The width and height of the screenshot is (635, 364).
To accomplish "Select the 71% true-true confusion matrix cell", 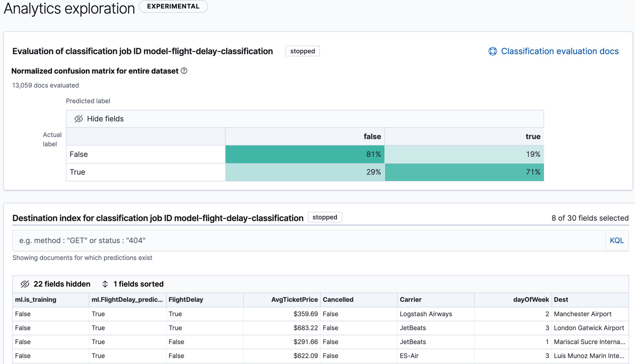I will [x=464, y=172].
